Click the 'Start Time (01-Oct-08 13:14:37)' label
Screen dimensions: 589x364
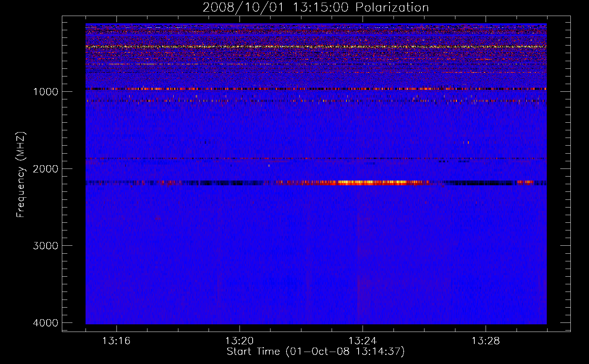[x=316, y=352]
